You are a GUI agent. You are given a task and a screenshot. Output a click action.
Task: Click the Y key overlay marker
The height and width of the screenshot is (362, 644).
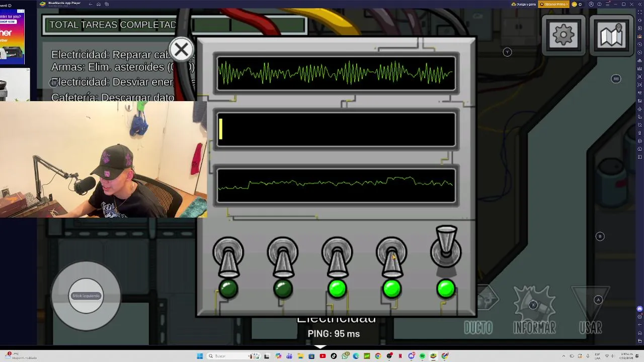(507, 52)
